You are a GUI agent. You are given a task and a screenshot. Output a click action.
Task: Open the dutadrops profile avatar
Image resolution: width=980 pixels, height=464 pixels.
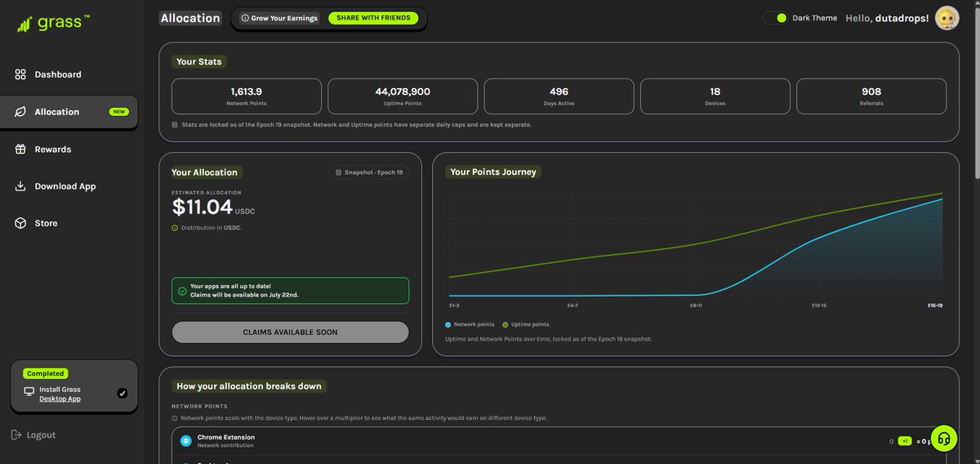pos(947,18)
